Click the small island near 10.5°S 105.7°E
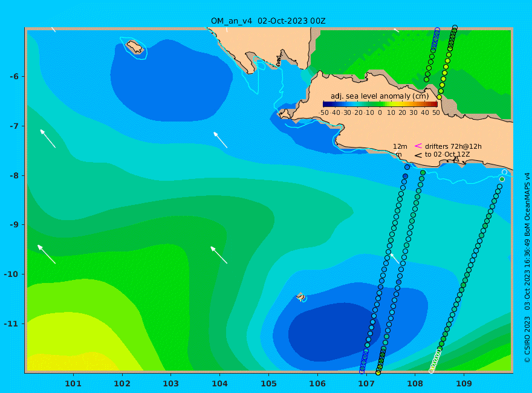Screen dimensions: 532x393 300,296
